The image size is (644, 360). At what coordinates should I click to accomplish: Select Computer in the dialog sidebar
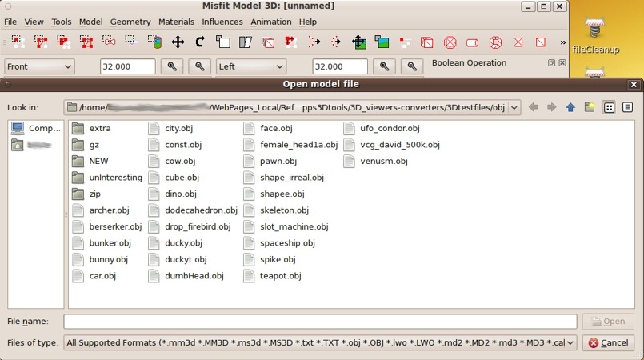pyautogui.click(x=36, y=128)
